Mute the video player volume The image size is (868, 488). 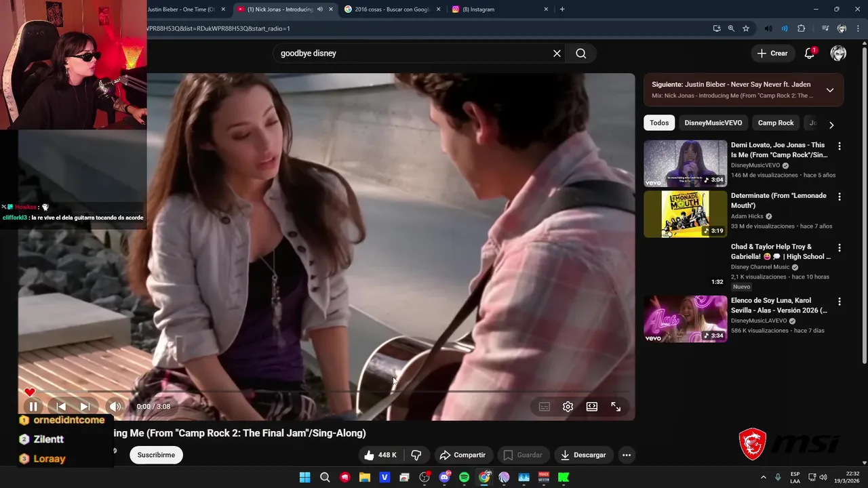[115, 407]
